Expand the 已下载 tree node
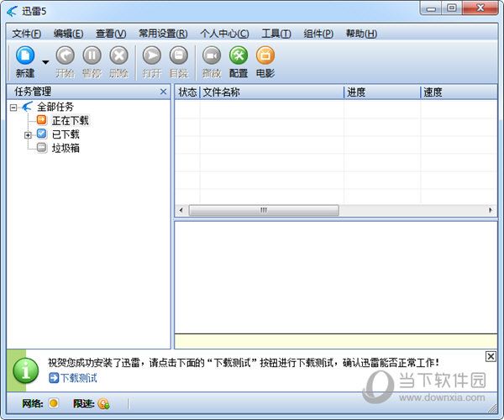 (28, 135)
